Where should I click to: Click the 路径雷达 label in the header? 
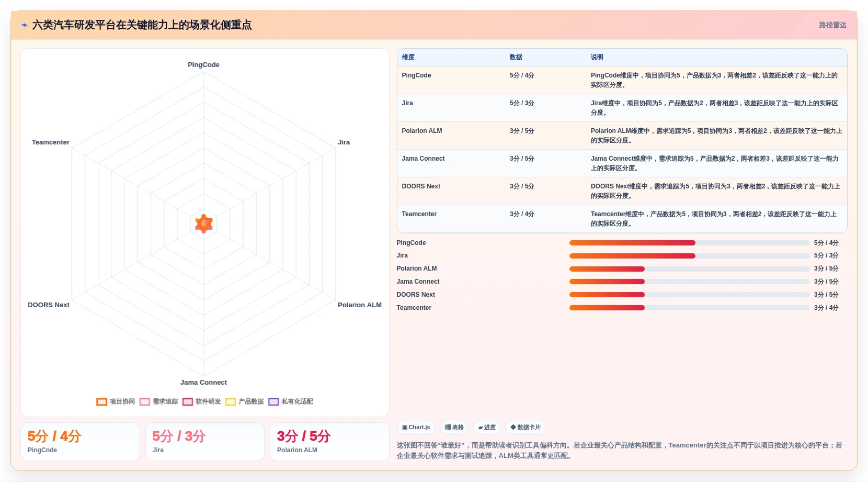coord(832,25)
